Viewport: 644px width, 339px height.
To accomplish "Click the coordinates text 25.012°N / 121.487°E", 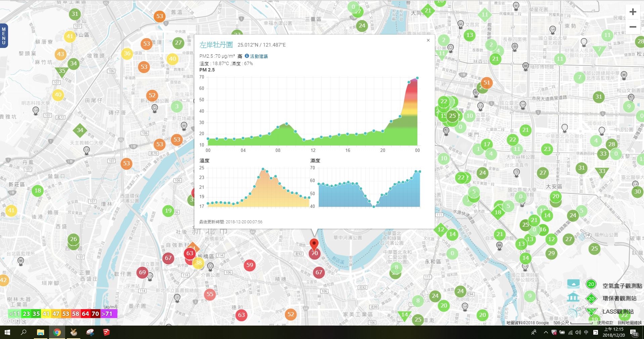I will 262,45.
